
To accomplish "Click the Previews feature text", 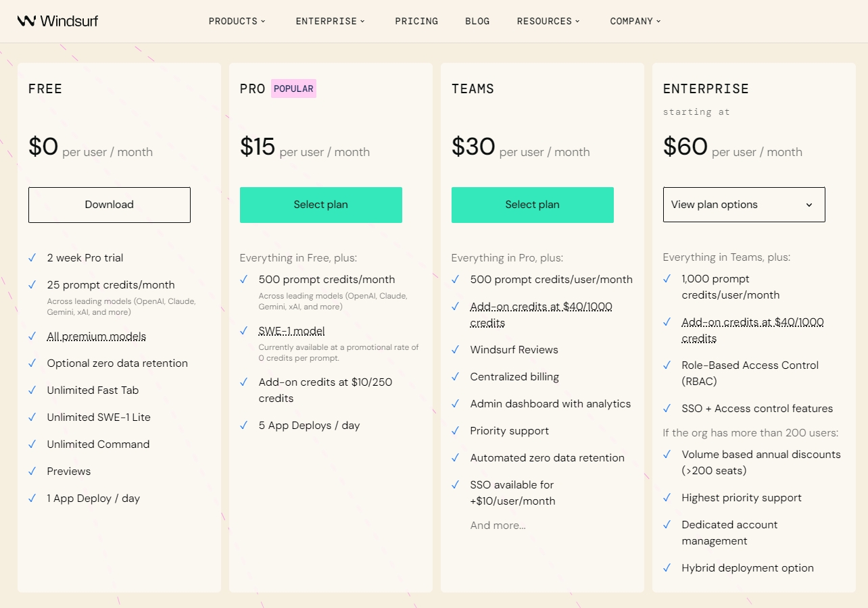I will (x=69, y=472).
